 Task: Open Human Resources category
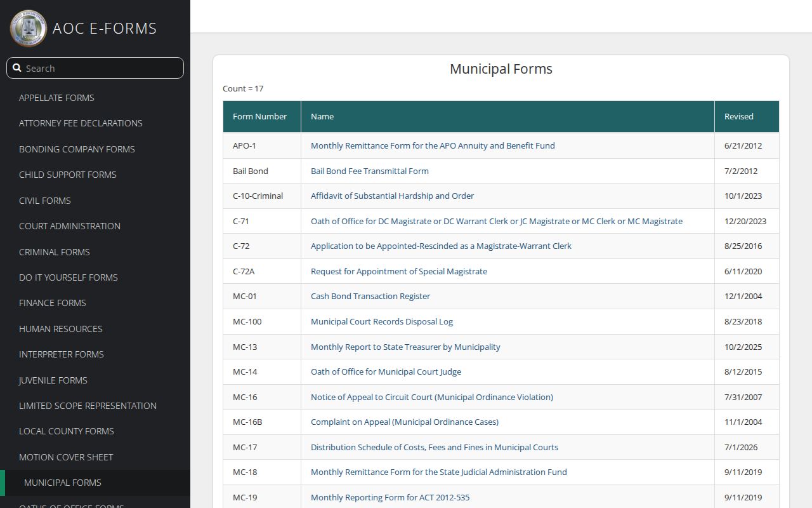[61, 329]
